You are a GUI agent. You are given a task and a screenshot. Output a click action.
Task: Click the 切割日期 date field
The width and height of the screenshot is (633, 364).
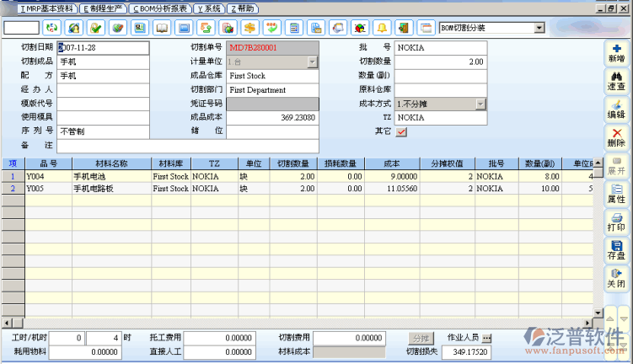click(x=103, y=48)
